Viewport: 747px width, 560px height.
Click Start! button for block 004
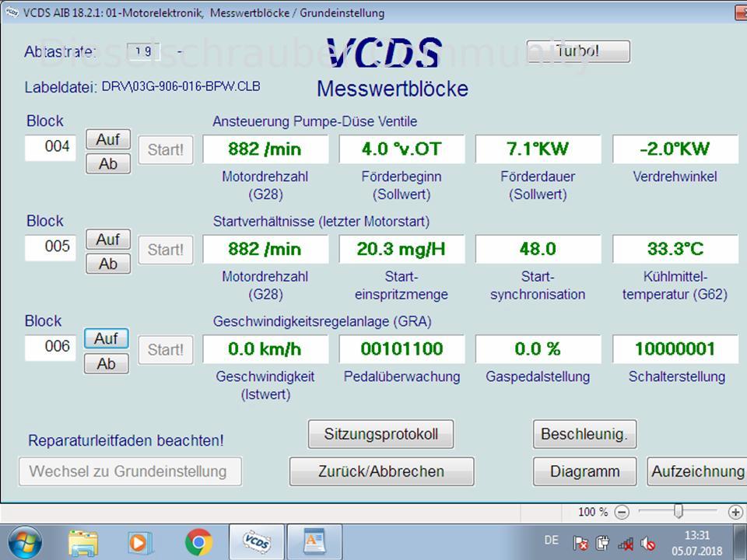[165, 149]
